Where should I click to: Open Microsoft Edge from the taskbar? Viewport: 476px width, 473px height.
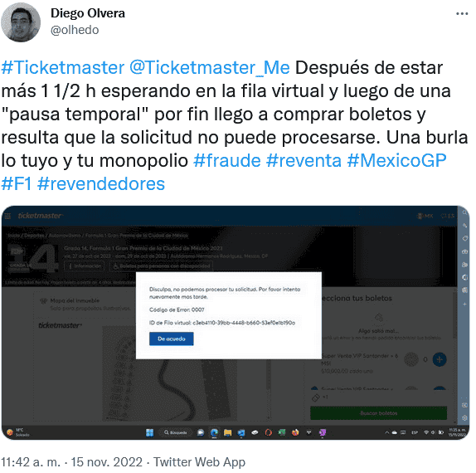[x=214, y=432]
